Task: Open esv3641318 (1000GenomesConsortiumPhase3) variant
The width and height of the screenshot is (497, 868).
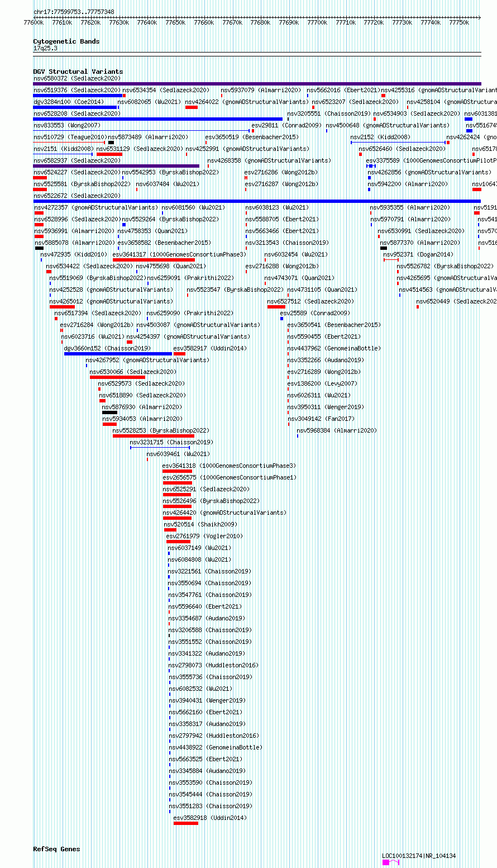Action: [x=229, y=466]
